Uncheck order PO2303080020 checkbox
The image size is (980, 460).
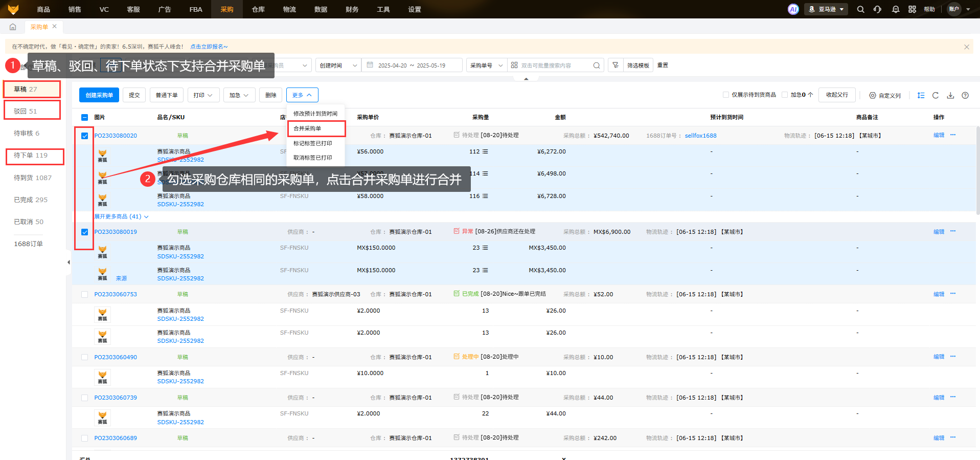pyautogui.click(x=85, y=136)
